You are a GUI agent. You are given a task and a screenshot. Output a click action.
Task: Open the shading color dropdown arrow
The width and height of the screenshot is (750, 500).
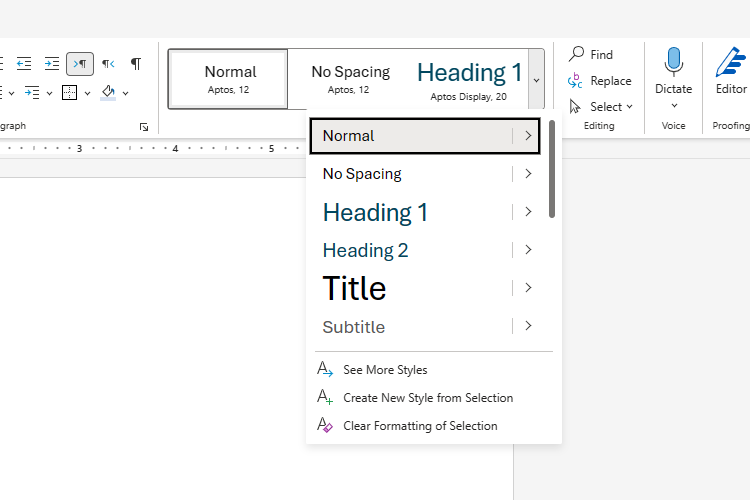[x=125, y=93]
